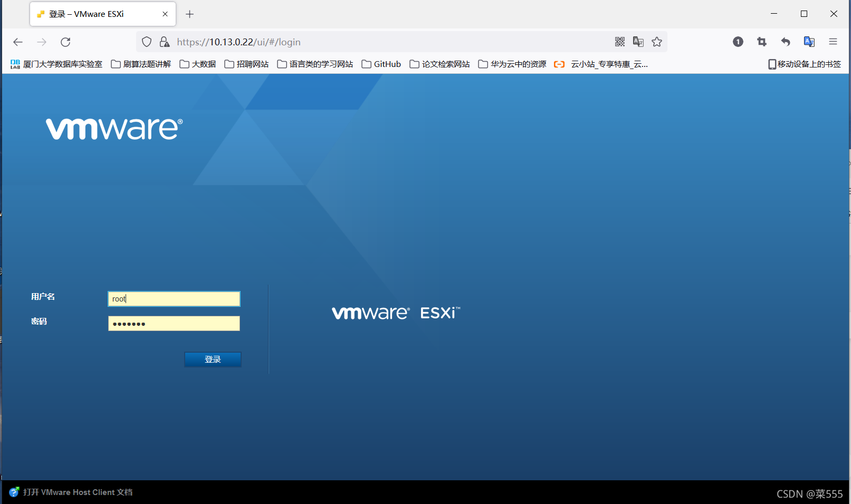Open the 打开 VMware Host Client 文档 link
The width and height of the screenshot is (851, 504).
[x=78, y=492]
